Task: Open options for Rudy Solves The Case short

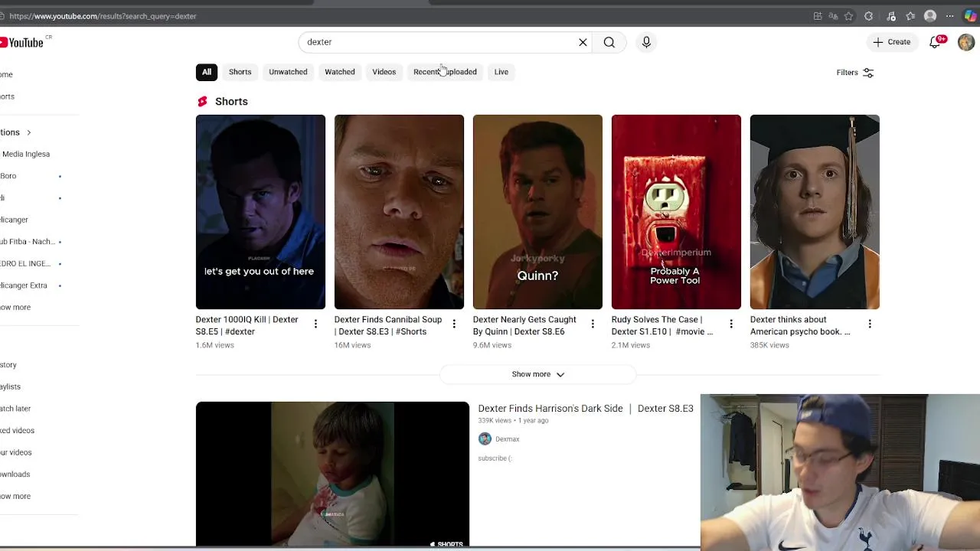Action: click(x=731, y=324)
